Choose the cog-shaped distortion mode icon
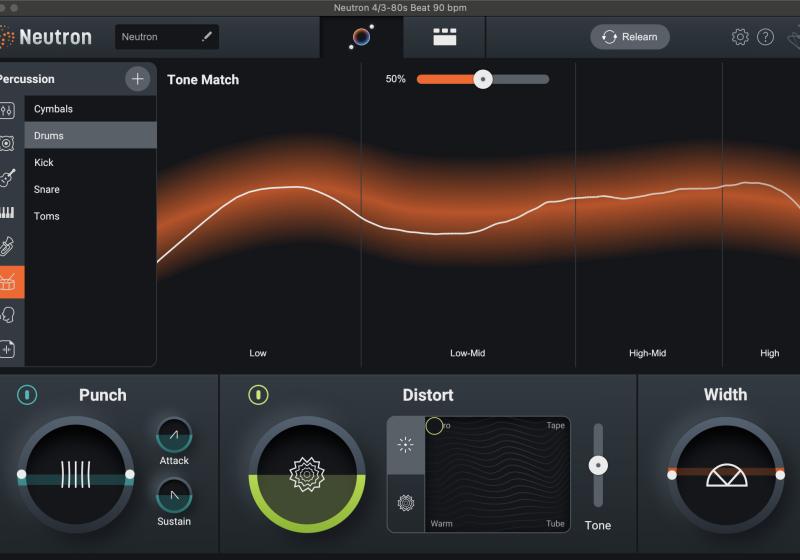The image size is (800, 560). (406, 503)
